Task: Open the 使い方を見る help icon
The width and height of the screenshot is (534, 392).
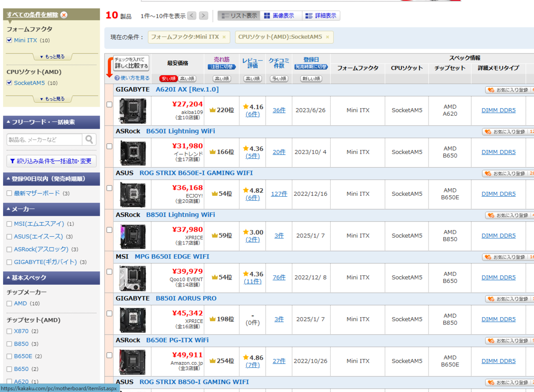Action: point(117,78)
